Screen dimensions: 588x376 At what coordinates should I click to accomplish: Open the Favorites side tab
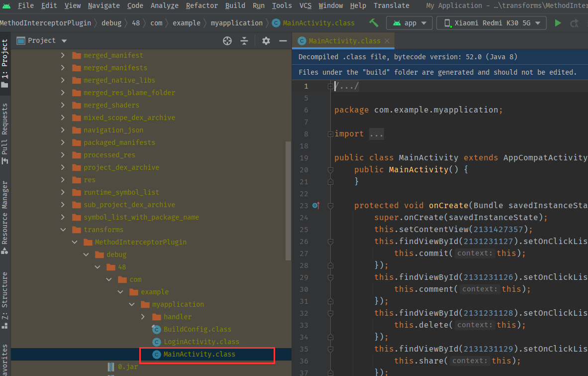coord(5,360)
